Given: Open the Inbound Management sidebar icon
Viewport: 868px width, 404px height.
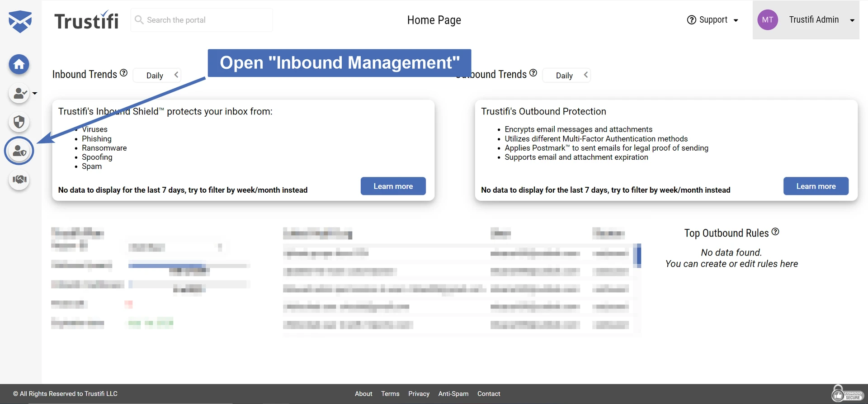Looking at the screenshot, I should click(x=19, y=151).
